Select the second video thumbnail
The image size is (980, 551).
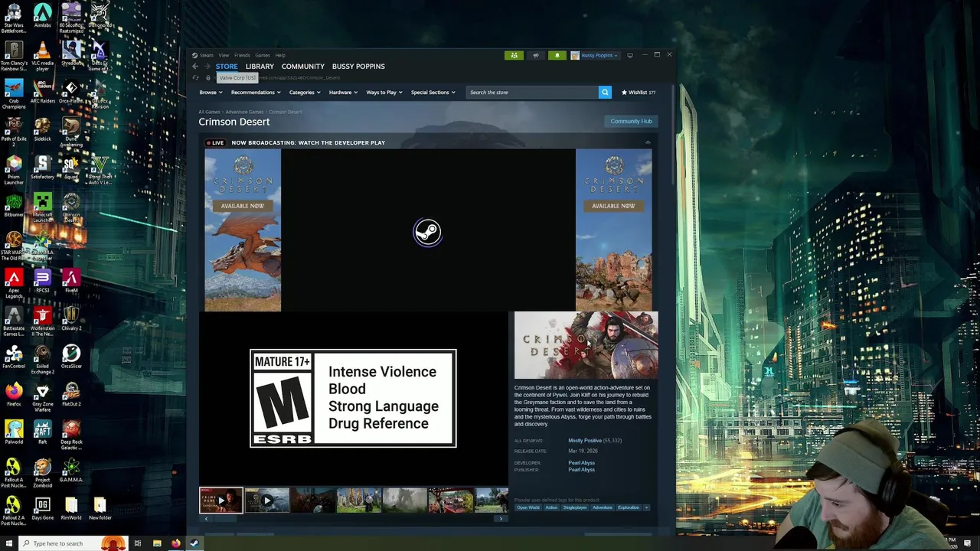coord(267,500)
